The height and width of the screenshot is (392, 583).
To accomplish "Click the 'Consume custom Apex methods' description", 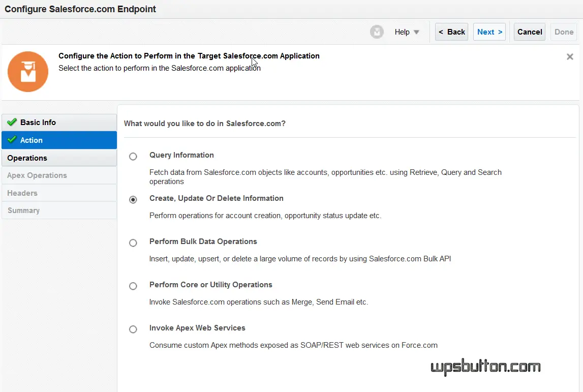I will (x=293, y=345).
